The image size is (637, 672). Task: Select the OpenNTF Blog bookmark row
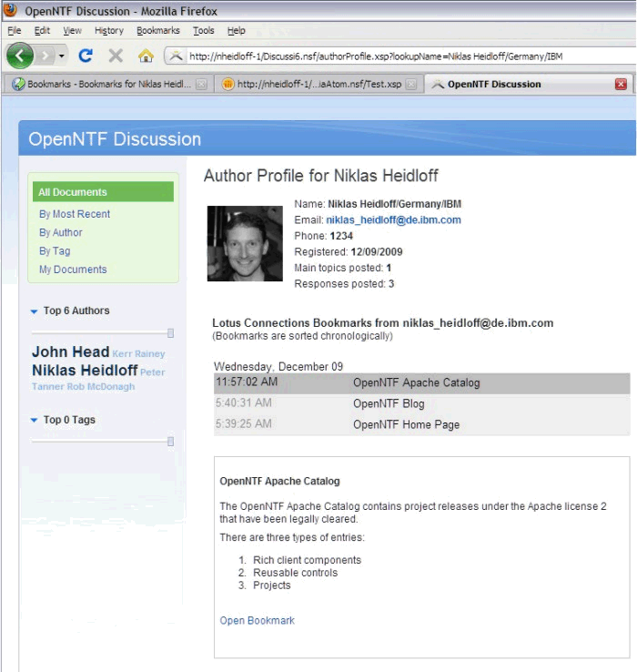422,403
